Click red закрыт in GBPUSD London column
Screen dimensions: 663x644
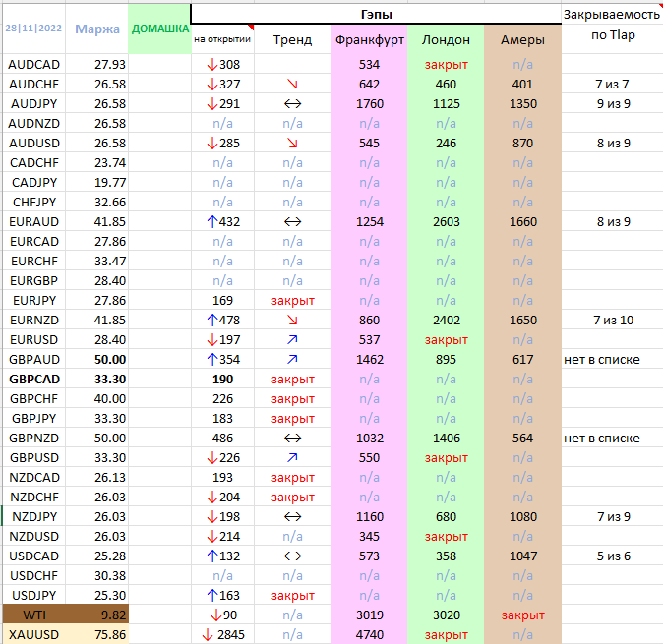446,457
